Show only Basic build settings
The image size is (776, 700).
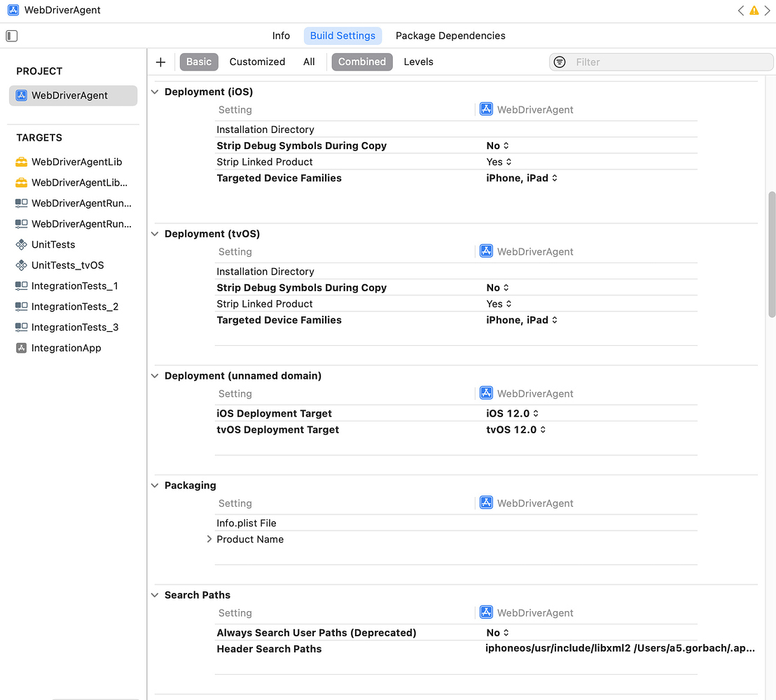(x=199, y=62)
